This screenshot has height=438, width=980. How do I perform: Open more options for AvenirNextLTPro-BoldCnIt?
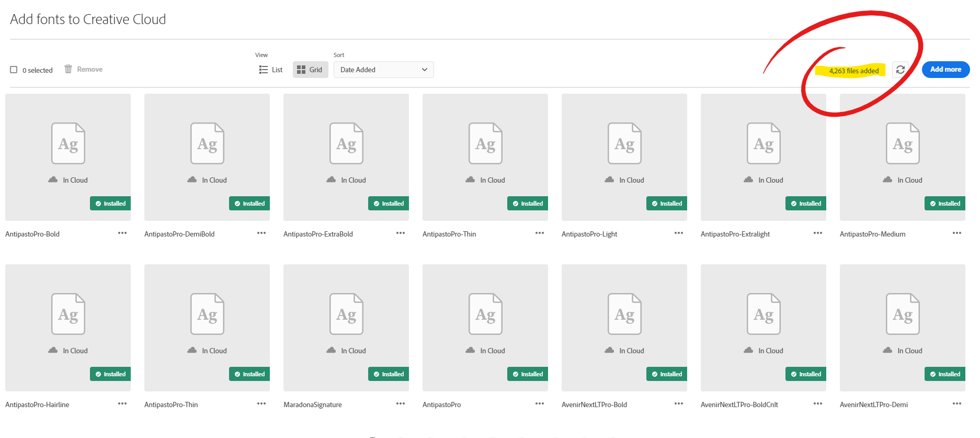click(x=818, y=403)
